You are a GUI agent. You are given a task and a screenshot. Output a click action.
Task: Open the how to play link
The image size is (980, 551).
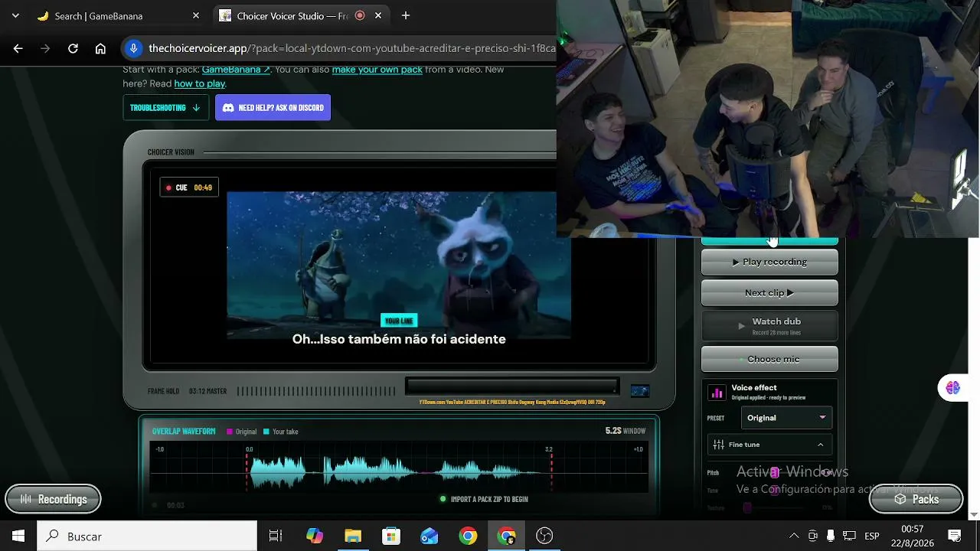coord(200,83)
